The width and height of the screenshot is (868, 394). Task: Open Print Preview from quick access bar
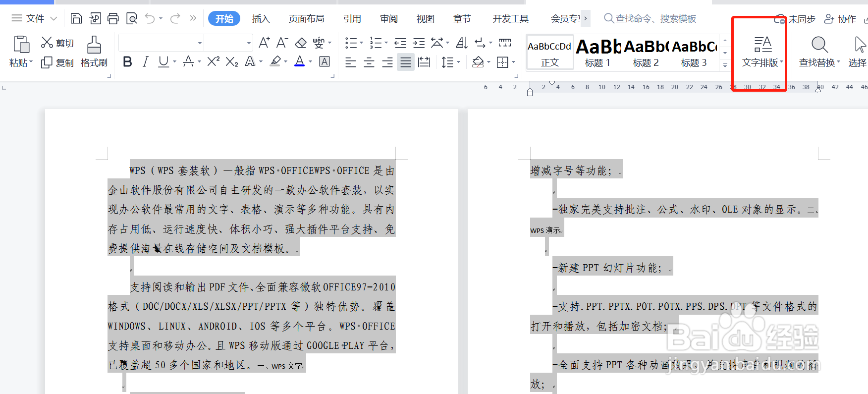click(x=131, y=19)
